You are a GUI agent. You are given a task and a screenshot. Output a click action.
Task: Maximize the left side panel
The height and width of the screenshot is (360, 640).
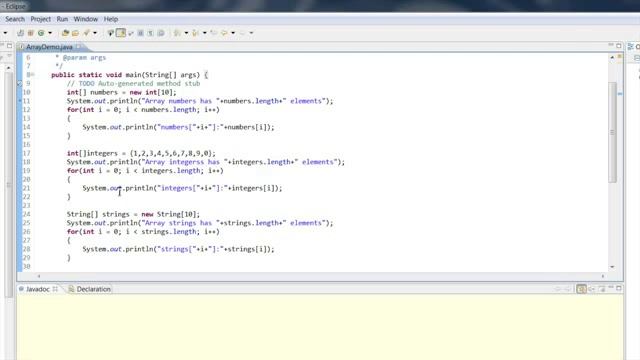click(x=9, y=46)
